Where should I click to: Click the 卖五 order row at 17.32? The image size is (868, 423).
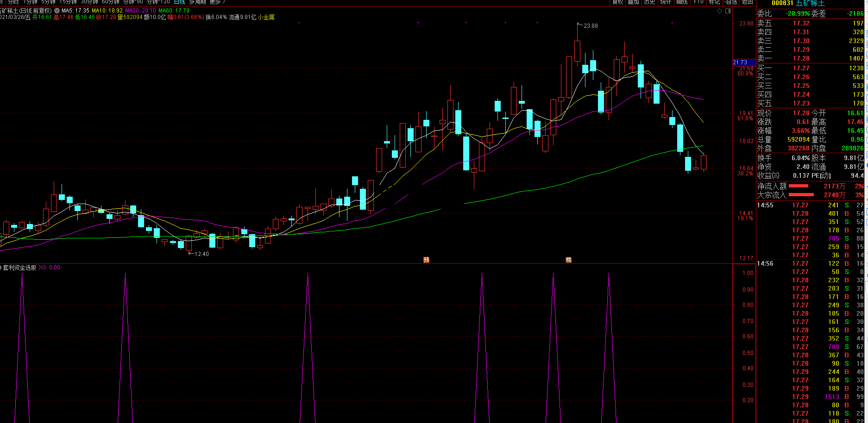point(810,23)
